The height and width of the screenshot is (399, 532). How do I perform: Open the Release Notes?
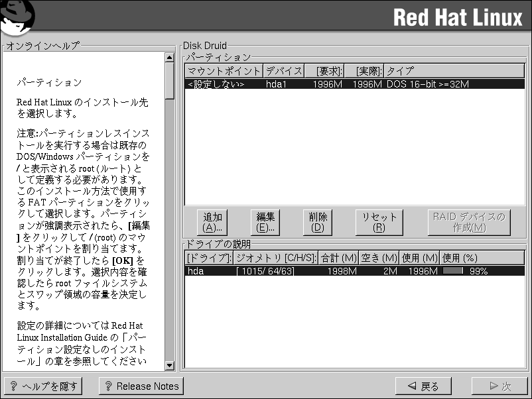141,386
